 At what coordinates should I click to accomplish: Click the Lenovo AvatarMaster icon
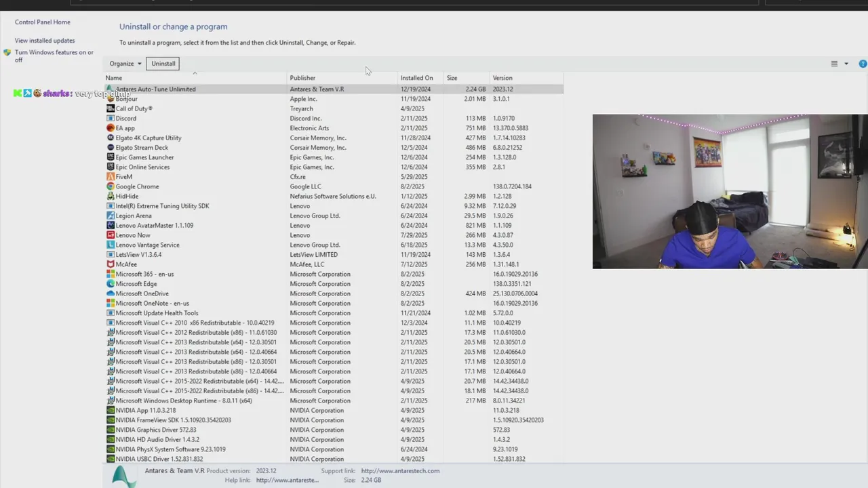click(x=111, y=225)
